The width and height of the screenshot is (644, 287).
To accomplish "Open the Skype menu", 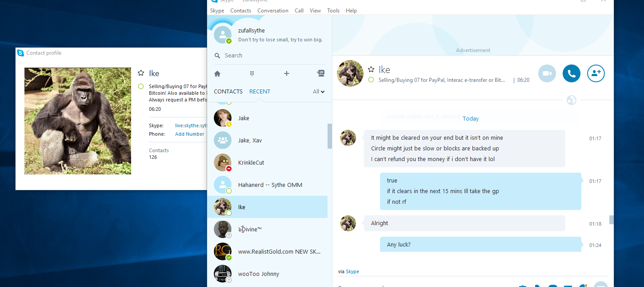I will (217, 11).
